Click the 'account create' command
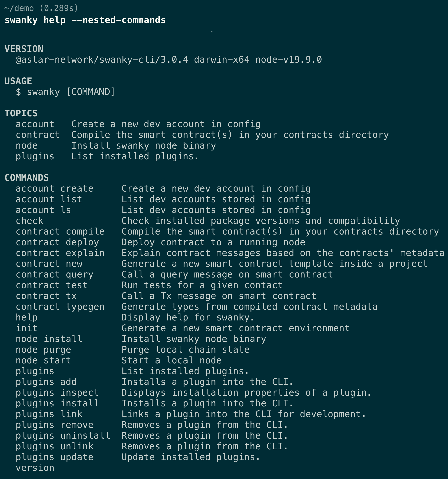Viewport: 448px width, 479px height. tap(55, 188)
